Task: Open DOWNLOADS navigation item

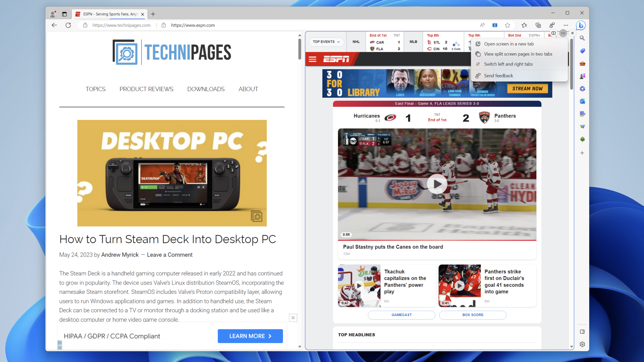Action: tap(206, 89)
